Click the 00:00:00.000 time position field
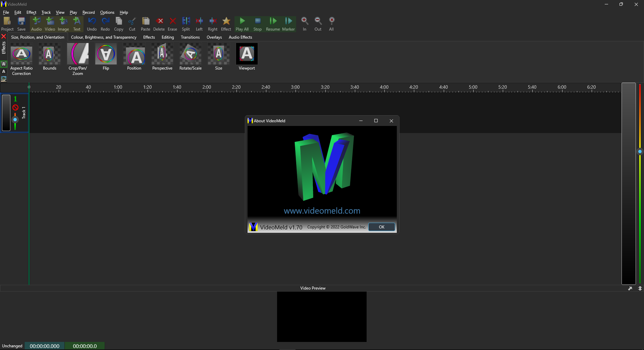The image size is (644, 350). 45,346
